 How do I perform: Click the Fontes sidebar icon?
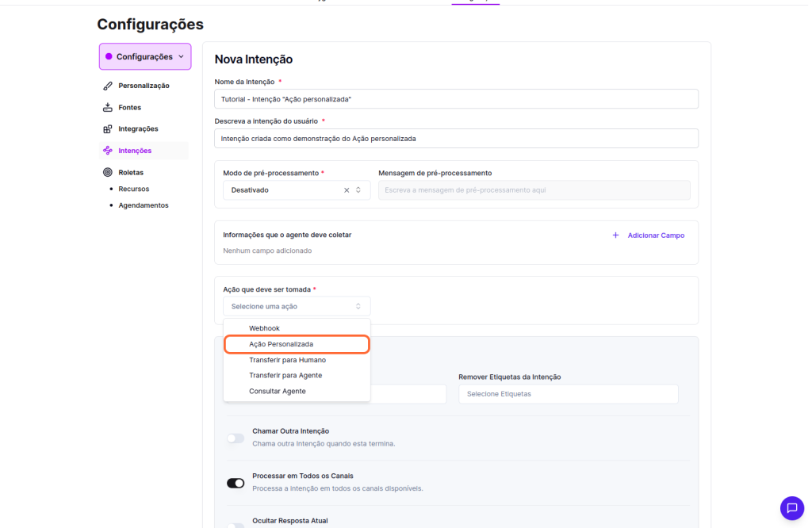coord(108,107)
